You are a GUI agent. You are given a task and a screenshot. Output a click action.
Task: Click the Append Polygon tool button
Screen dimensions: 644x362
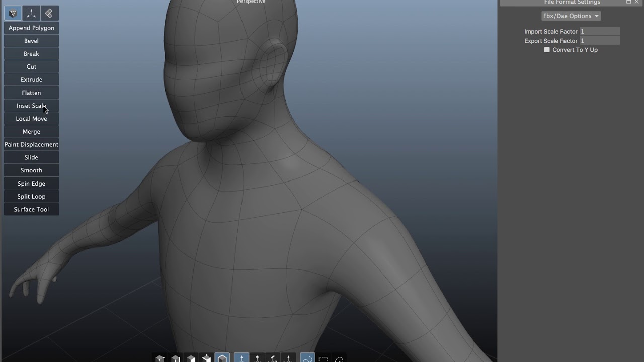[31, 28]
